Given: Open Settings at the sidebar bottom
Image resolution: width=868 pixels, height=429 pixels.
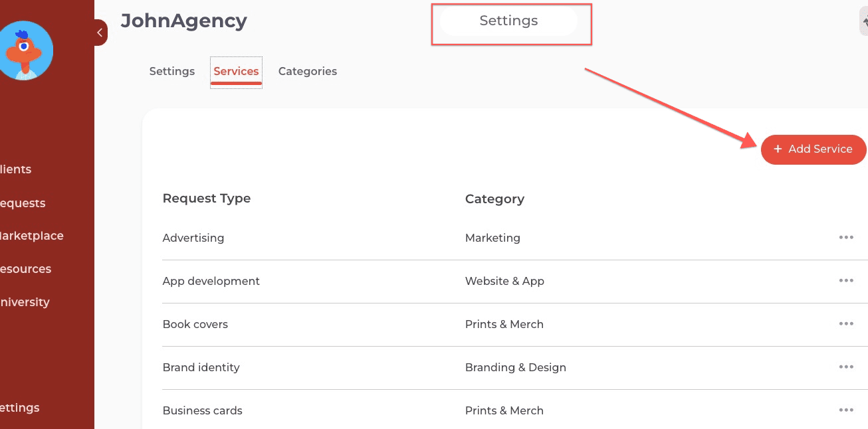Looking at the screenshot, I should 20,408.
